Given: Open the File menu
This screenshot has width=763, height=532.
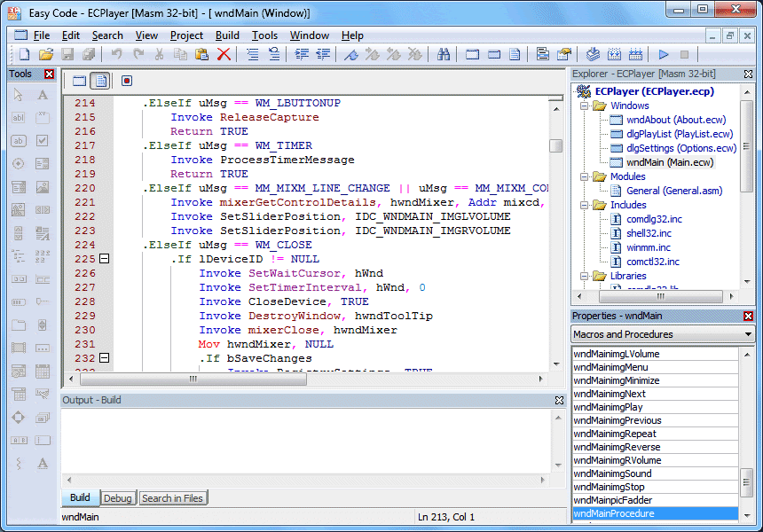Looking at the screenshot, I should pyautogui.click(x=42, y=35).
